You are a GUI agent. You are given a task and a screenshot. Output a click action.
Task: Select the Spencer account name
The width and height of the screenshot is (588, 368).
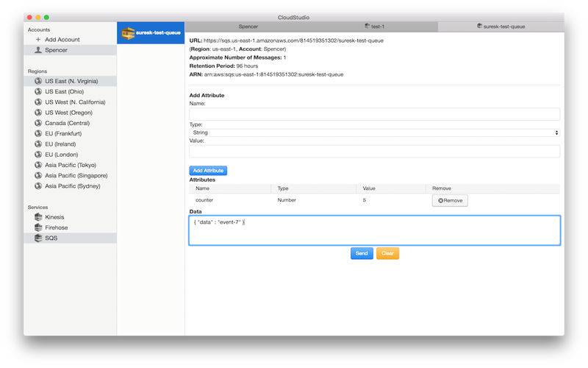tap(57, 50)
